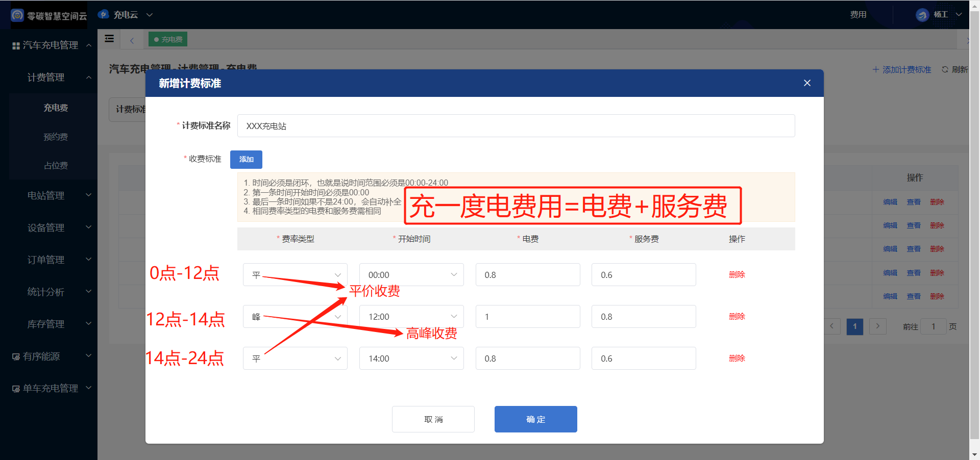This screenshot has width=980, height=460.
Task: Click the 电费 field with value 1
Action: (x=528, y=316)
